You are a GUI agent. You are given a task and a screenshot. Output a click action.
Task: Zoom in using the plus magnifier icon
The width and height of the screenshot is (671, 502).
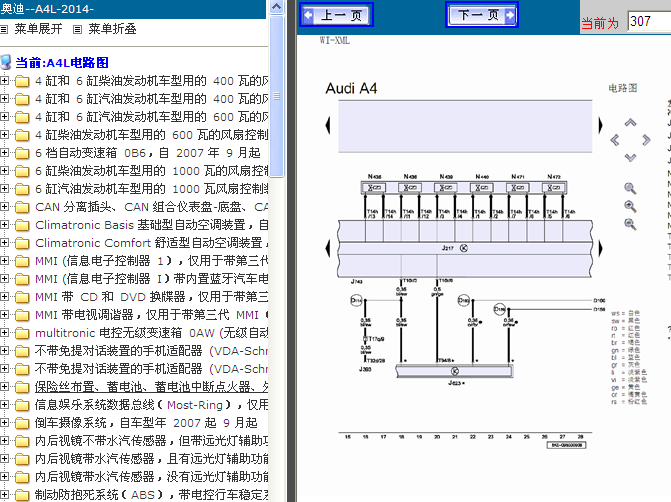(x=630, y=206)
